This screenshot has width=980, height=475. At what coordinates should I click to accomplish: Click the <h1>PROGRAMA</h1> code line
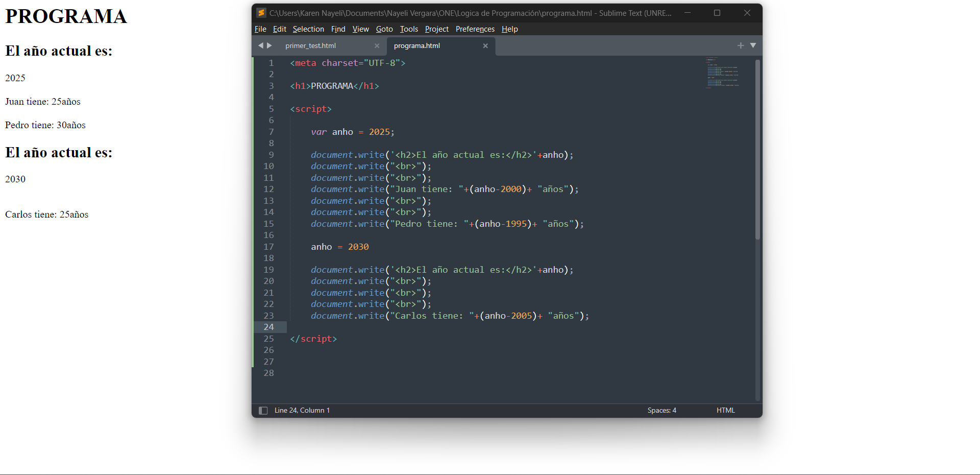click(334, 86)
